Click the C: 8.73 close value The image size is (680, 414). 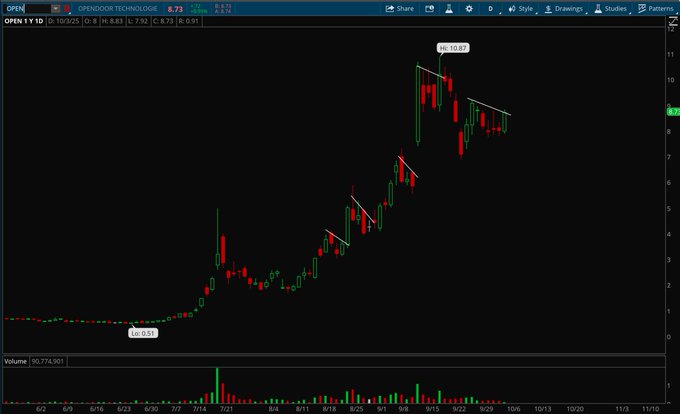click(163, 21)
